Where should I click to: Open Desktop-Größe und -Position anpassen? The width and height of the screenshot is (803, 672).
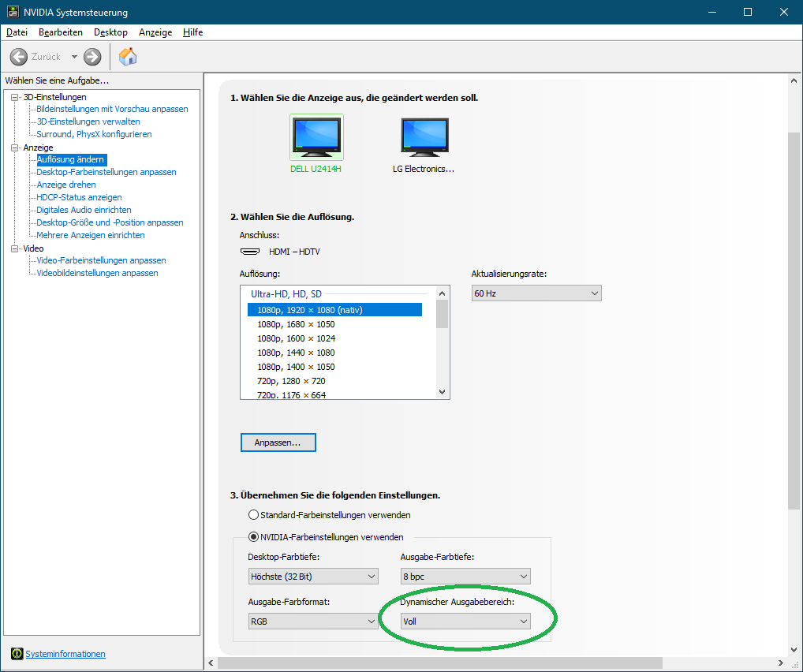[110, 222]
